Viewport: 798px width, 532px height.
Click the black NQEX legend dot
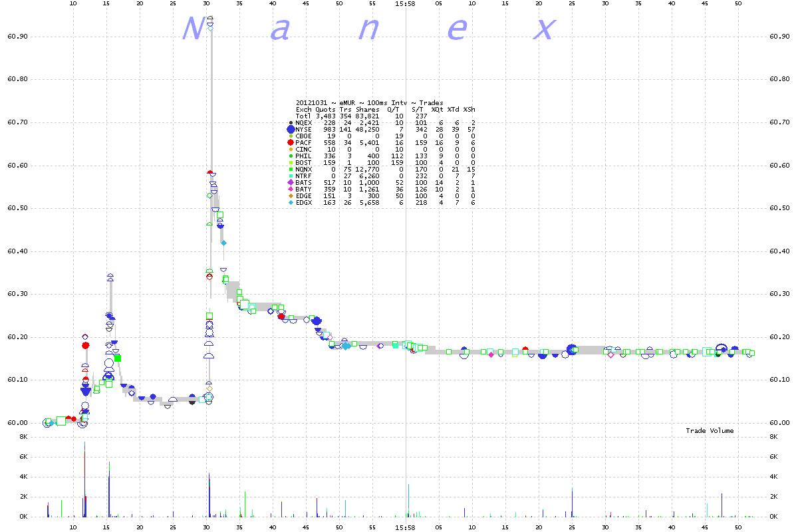point(291,123)
